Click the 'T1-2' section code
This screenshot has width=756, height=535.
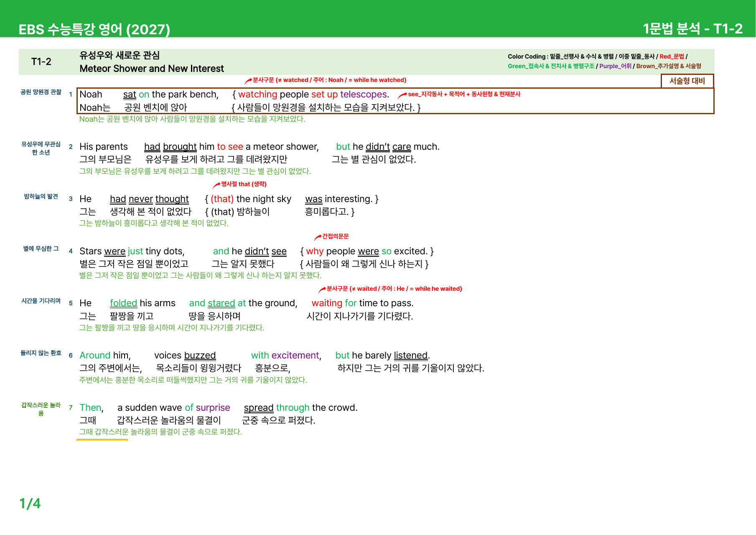pyautogui.click(x=41, y=61)
